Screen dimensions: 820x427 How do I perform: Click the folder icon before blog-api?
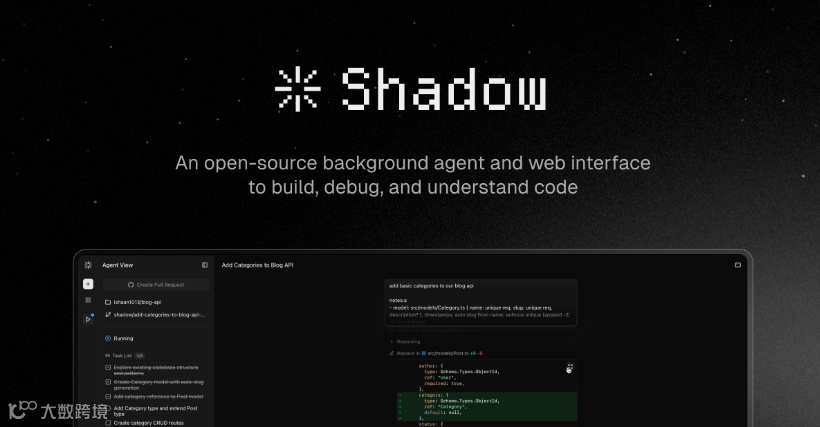pyautogui.click(x=108, y=302)
